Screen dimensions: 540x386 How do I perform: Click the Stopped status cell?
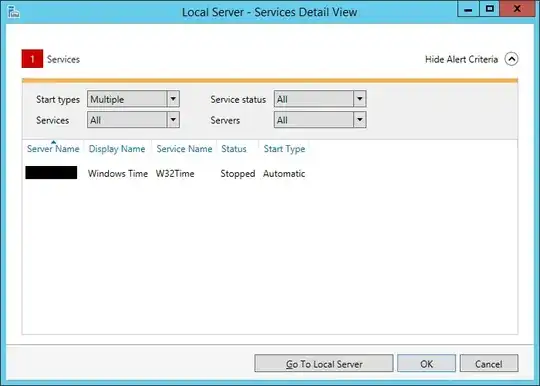point(238,174)
